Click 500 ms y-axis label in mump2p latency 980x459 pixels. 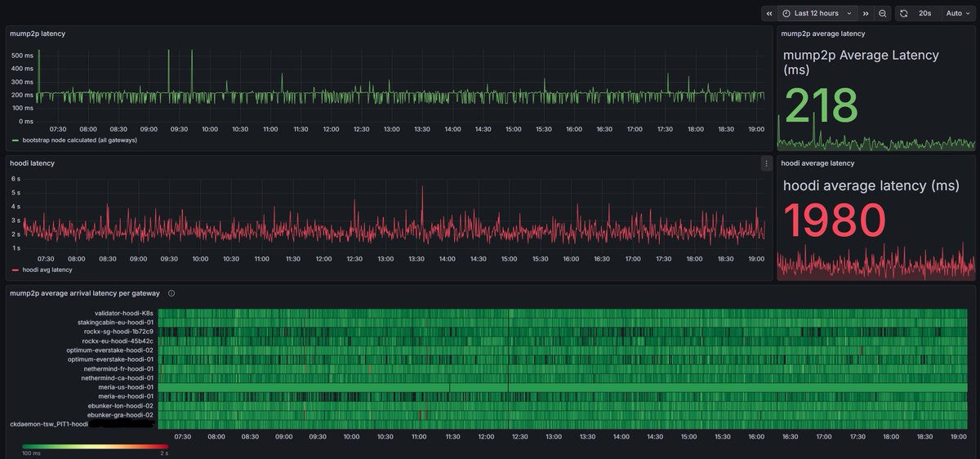[22, 56]
